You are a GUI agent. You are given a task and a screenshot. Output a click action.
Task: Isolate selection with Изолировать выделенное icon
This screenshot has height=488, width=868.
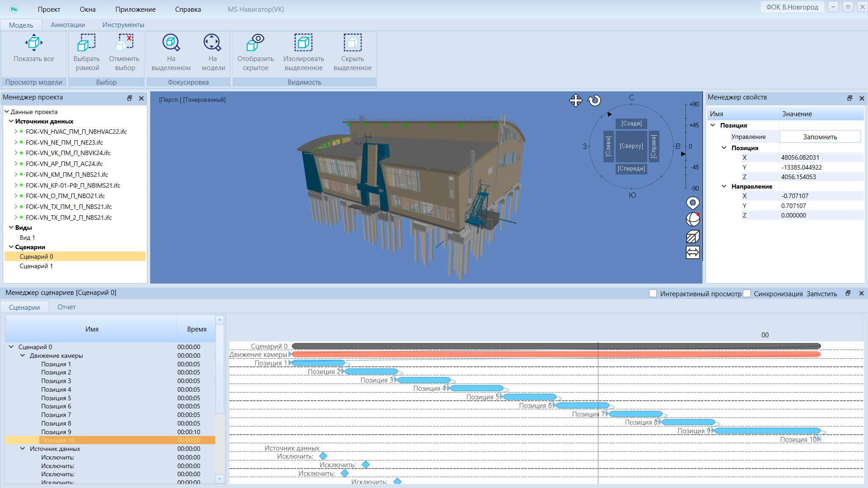[304, 43]
